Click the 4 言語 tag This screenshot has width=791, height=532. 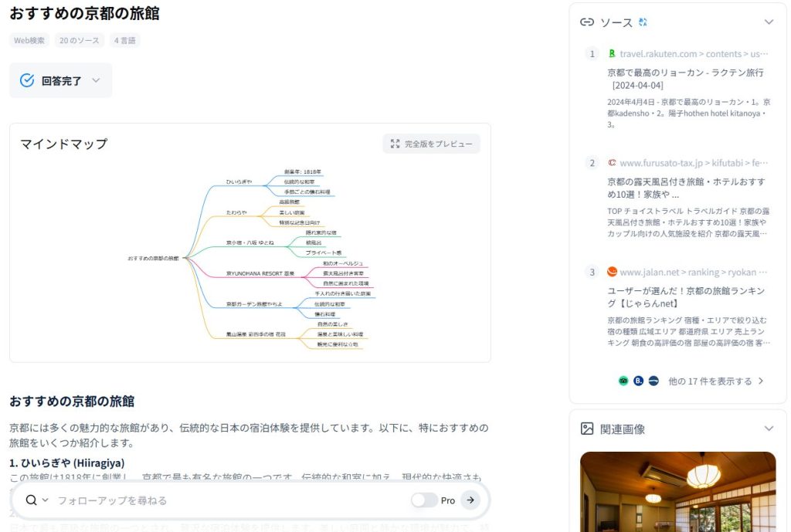point(125,40)
